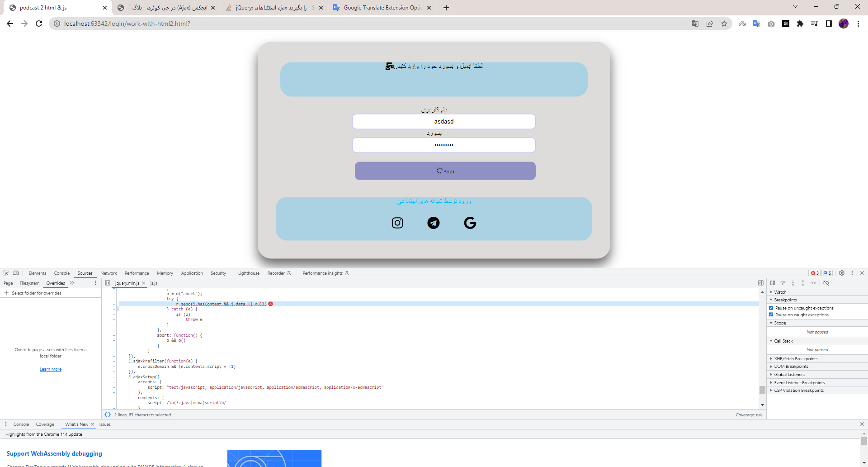Pause script execution in the debugger
The width and height of the screenshot is (868, 467).
773,283
